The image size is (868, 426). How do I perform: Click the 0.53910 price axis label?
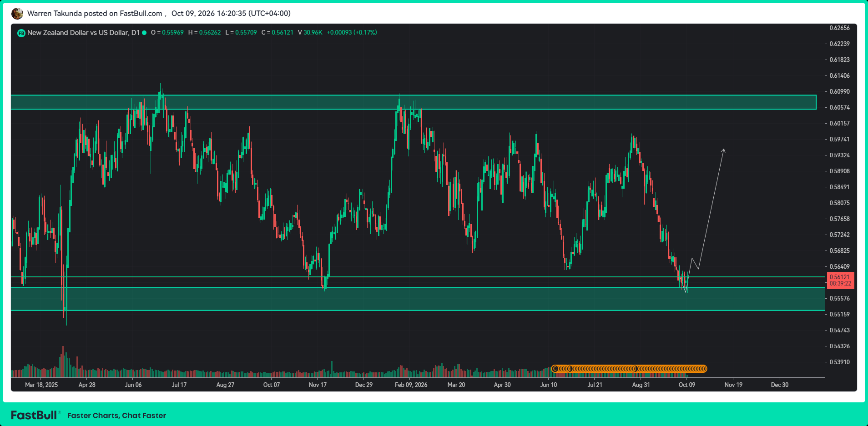tap(839, 362)
